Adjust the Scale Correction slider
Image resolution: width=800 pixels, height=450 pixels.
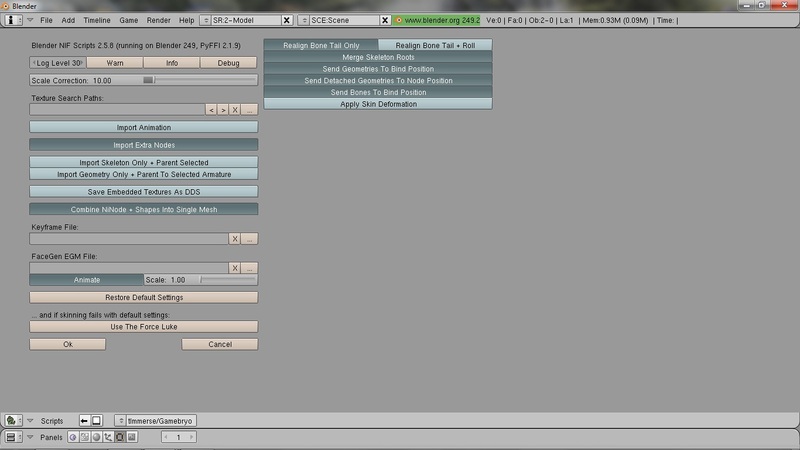click(144, 80)
